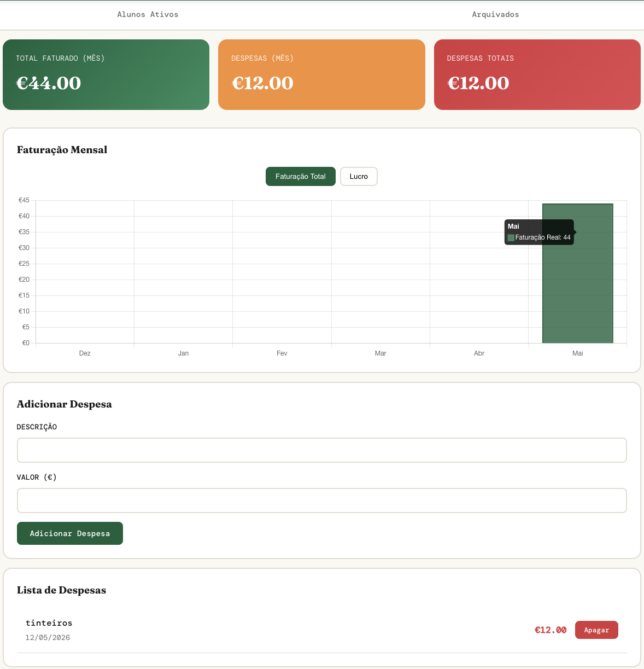The width and height of the screenshot is (644, 669).
Task: Click the Faturação Real: 44 tooltip
Action: click(x=539, y=232)
